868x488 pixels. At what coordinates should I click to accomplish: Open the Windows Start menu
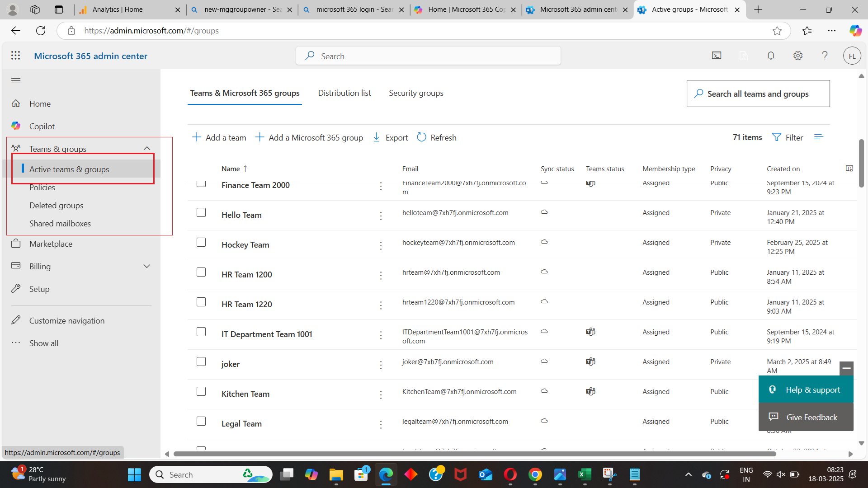tap(134, 474)
